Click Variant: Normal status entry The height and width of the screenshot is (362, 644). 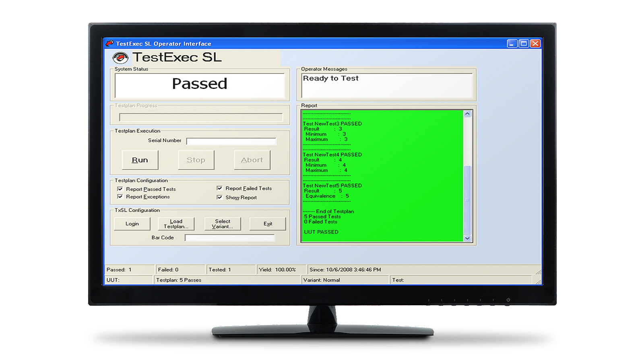coord(345,280)
